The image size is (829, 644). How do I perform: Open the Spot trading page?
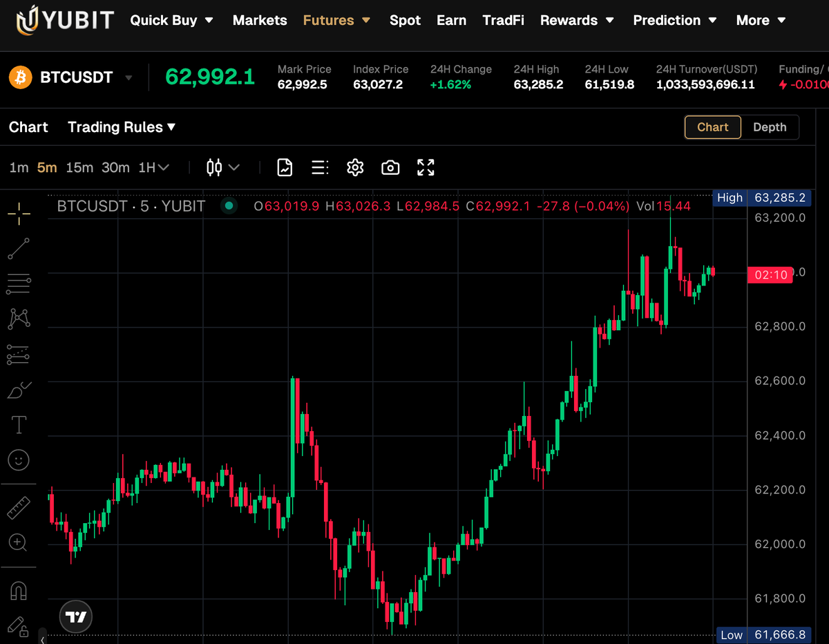click(x=405, y=20)
